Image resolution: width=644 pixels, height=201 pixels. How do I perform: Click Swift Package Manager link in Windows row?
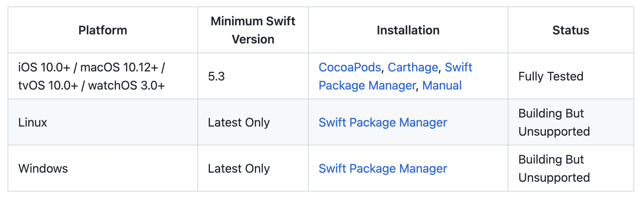pyautogui.click(x=382, y=169)
